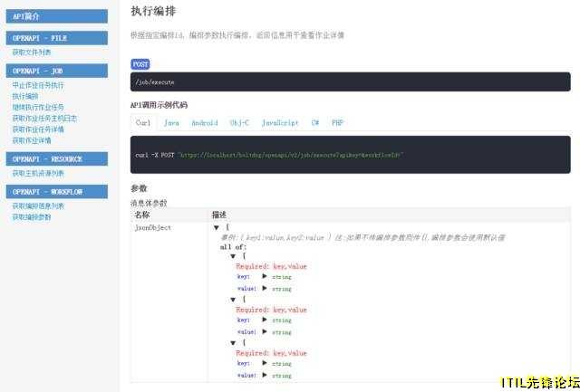This screenshot has width=580, height=392.
Task: Open the 获取文件列表 link
Action: (x=32, y=53)
